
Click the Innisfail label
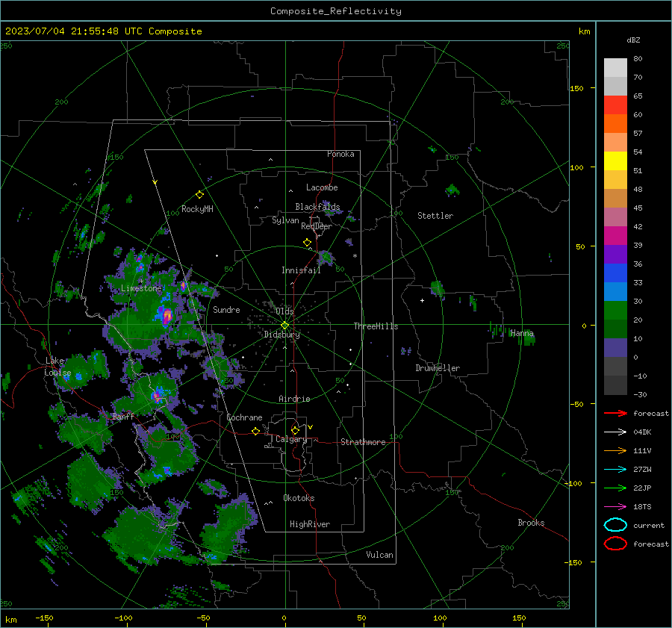click(x=301, y=270)
